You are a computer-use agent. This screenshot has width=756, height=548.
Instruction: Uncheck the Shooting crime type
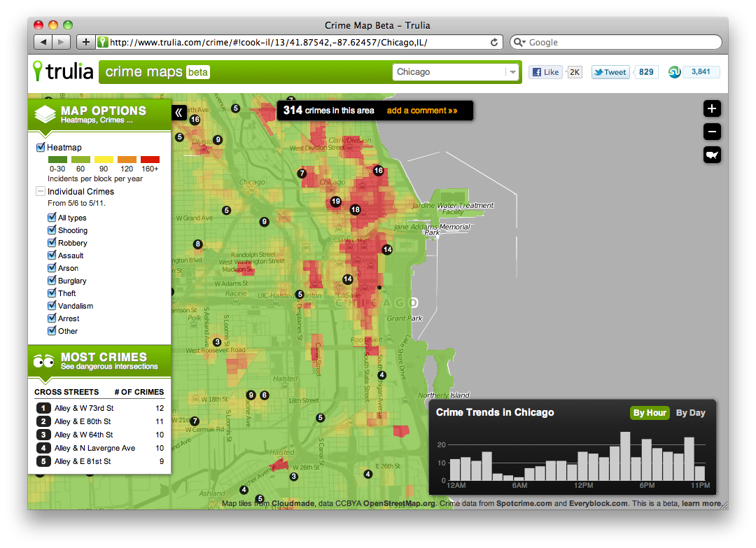tap(52, 230)
